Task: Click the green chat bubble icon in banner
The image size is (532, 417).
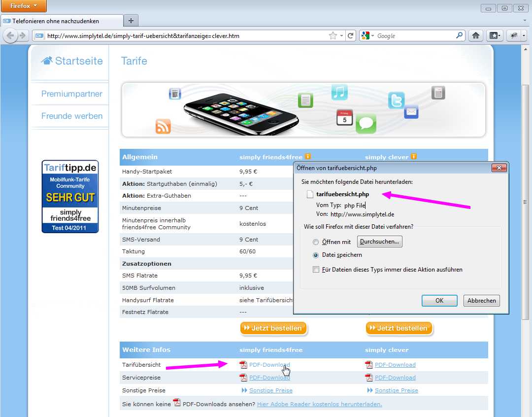Action: [x=366, y=123]
